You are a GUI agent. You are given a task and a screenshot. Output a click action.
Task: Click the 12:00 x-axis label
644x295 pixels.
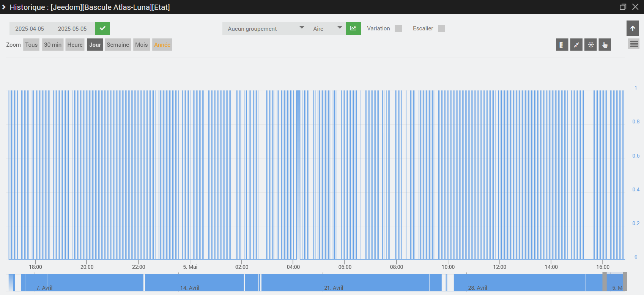(x=499, y=267)
